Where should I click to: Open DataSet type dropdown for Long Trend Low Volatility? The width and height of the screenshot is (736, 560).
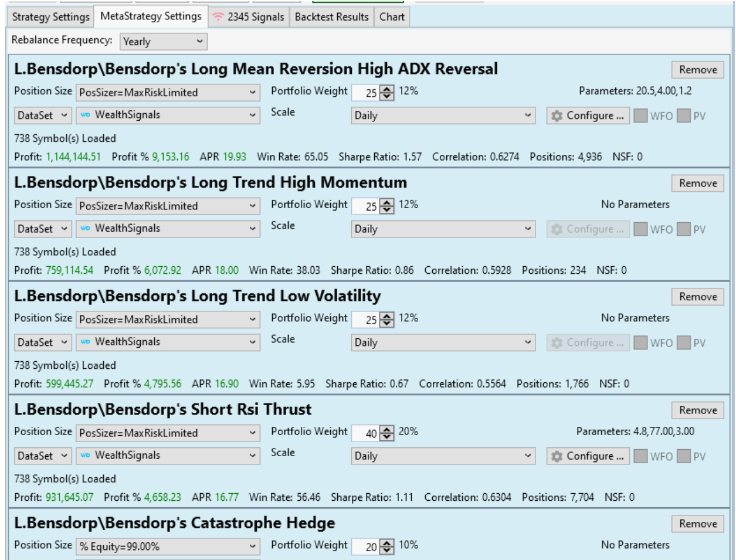point(43,342)
